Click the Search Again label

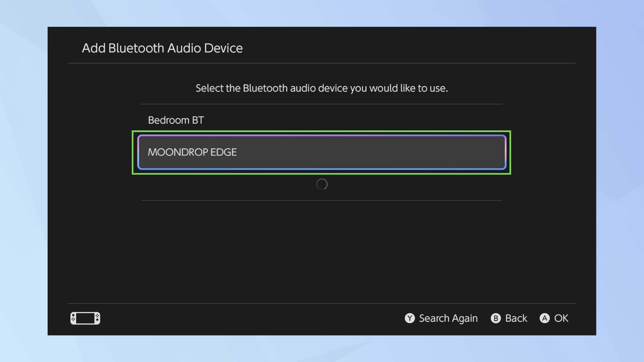coord(448,318)
